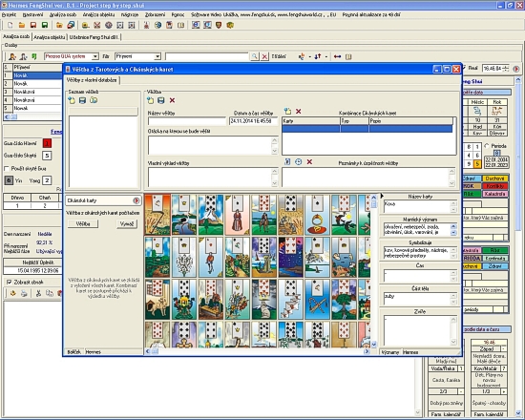525x420 pixels.
Task: Open the Projekt menu
Action: click(x=9, y=14)
